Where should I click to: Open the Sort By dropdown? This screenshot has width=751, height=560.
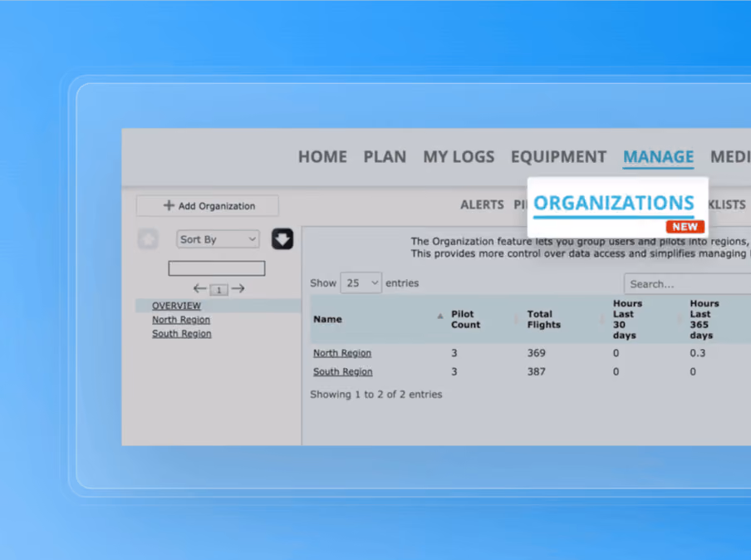218,239
